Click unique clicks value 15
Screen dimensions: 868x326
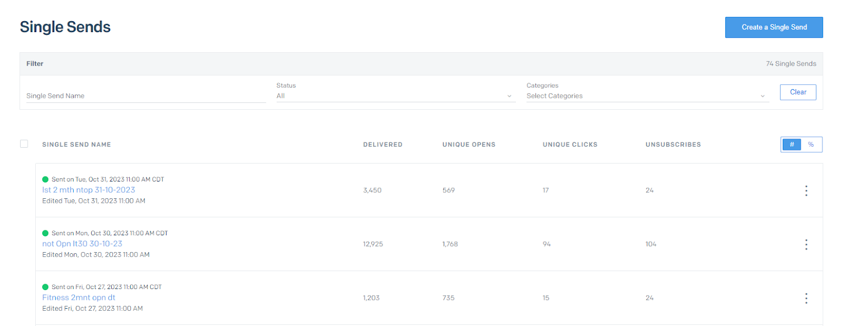546,298
